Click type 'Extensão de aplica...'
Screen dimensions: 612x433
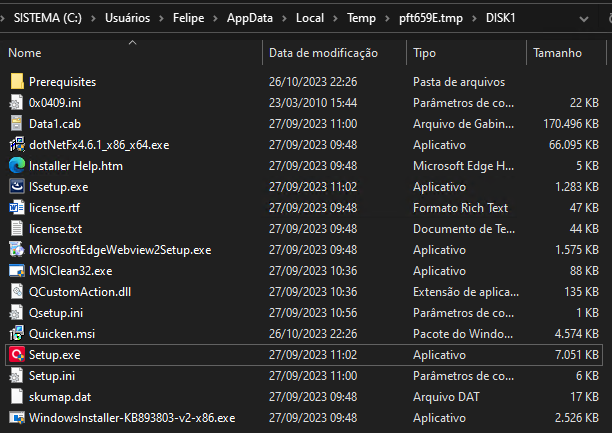(x=466, y=292)
